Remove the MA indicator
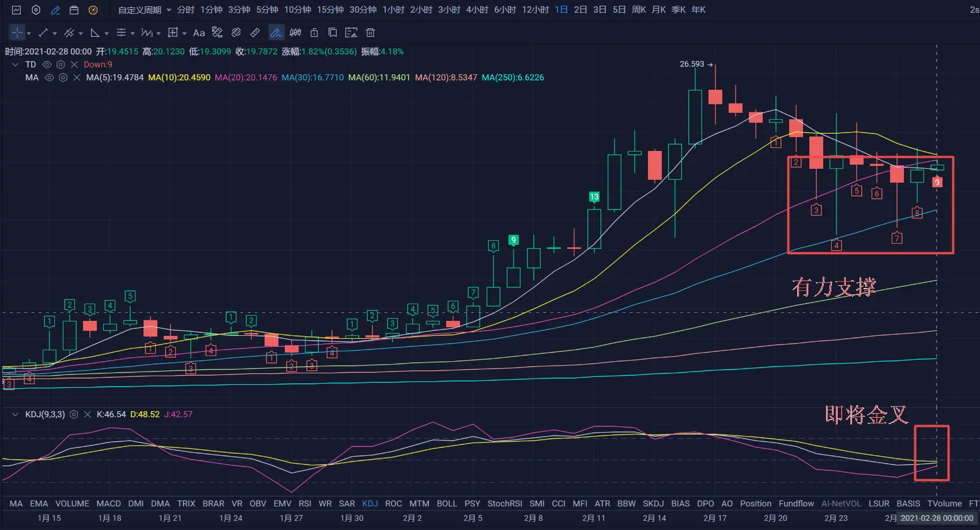 point(77,77)
